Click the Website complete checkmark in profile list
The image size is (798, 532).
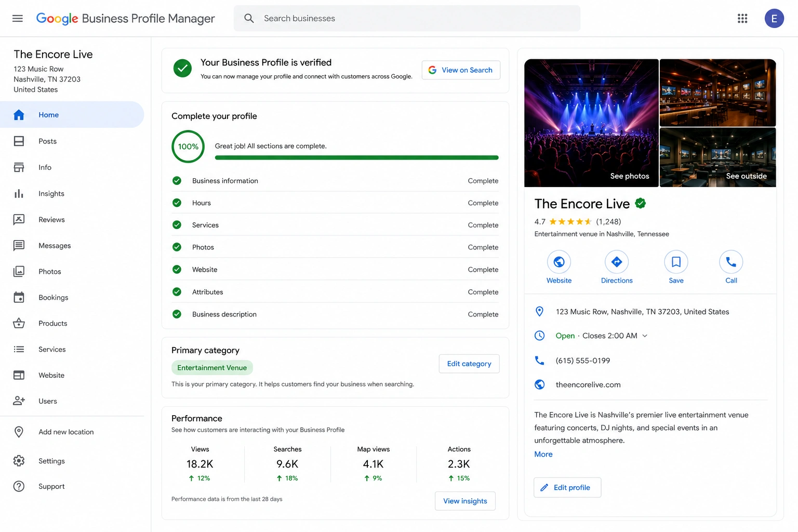click(177, 270)
